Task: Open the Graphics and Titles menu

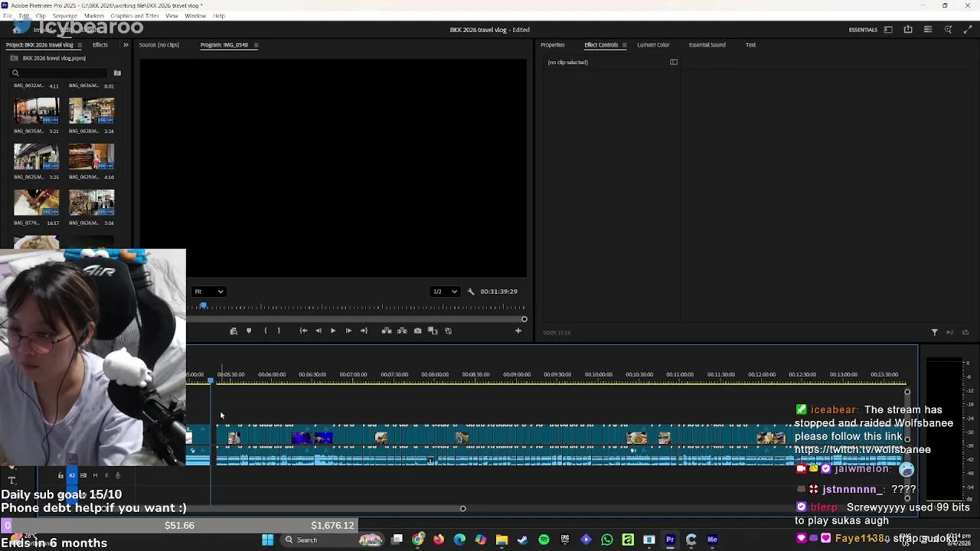Action: point(135,16)
